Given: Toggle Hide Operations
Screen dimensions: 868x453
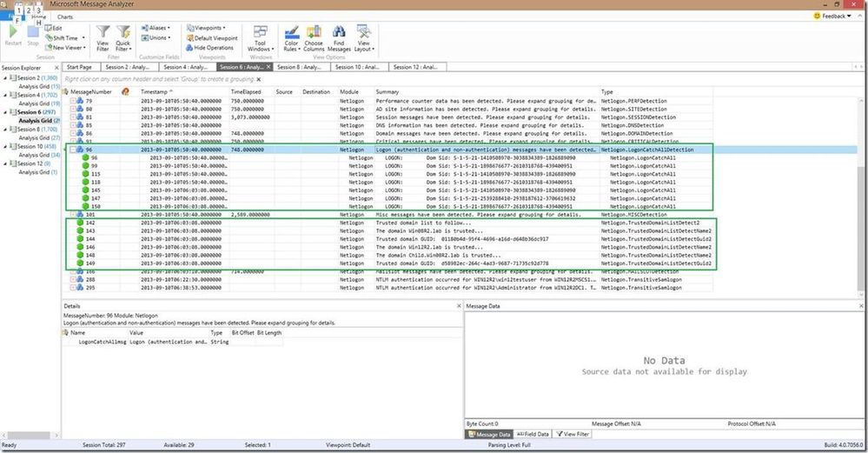Looking at the screenshot, I should click(209, 48).
